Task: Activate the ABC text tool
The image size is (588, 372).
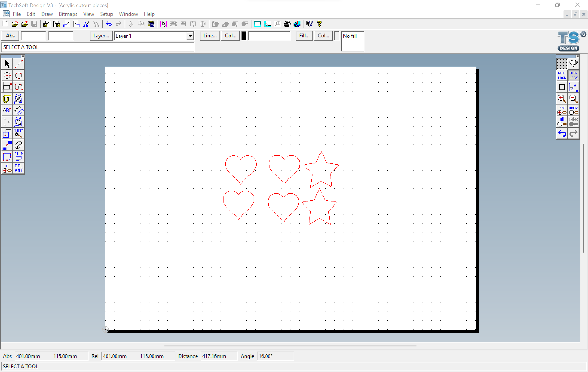Action: (7, 110)
